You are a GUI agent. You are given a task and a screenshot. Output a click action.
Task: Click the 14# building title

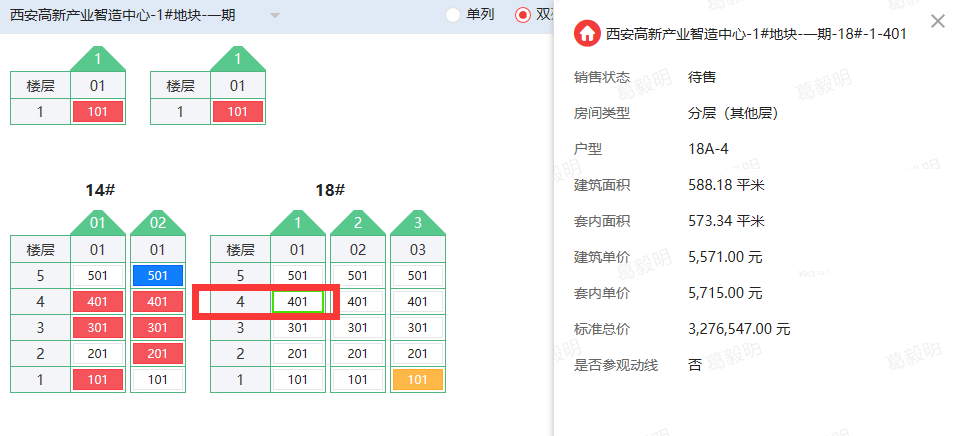(x=100, y=190)
